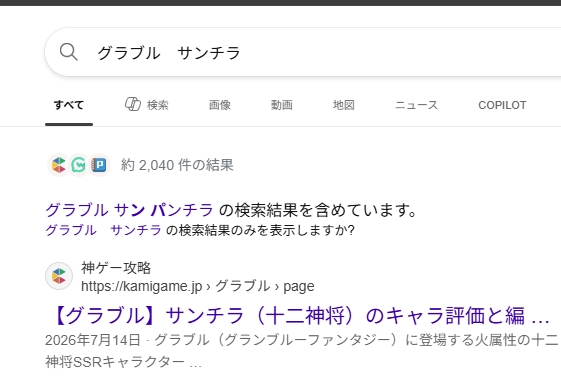Open the 地図 tab

click(x=343, y=105)
